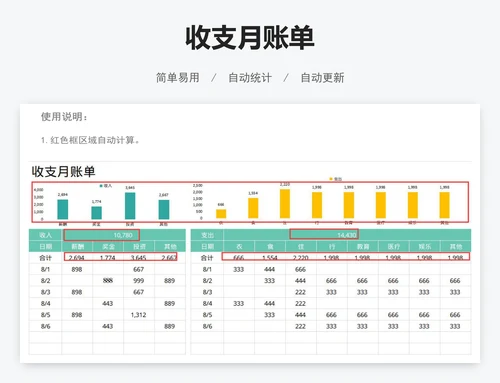This screenshot has width=500, height=383.
Task: Select the 支出 header cell
Action: coord(207,235)
